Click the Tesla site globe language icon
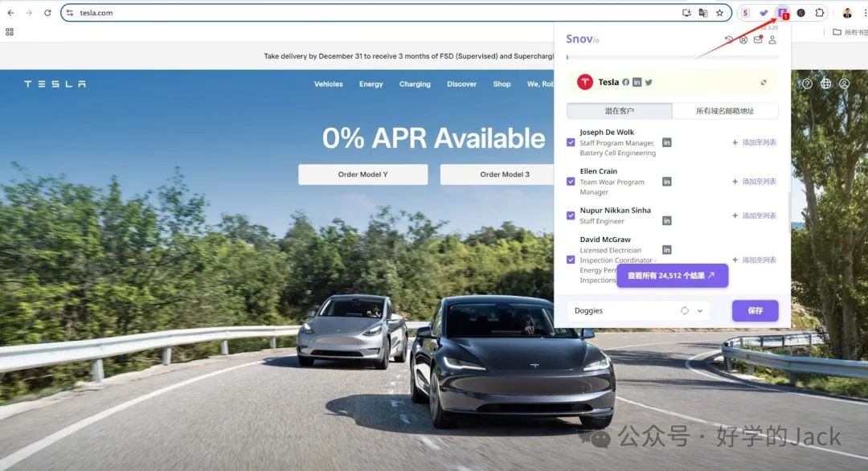Viewport: 868px width, 471px height. (825, 84)
